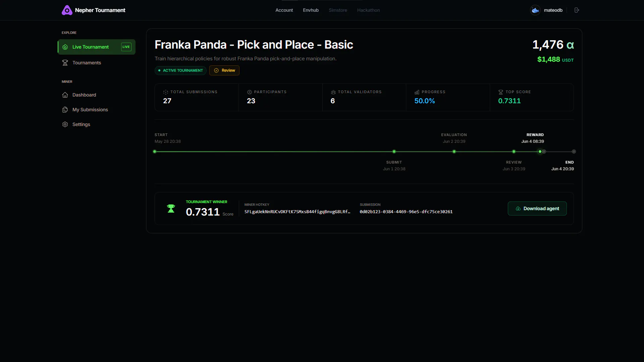Viewport: 644px width, 362px height.
Task: Click the Total Submissions icon
Action: pos(166,92)
